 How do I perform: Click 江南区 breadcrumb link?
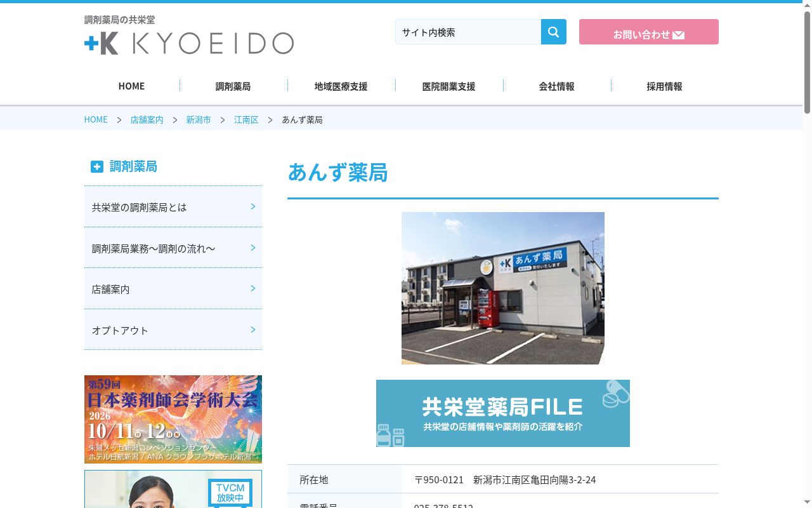[246, 119]
